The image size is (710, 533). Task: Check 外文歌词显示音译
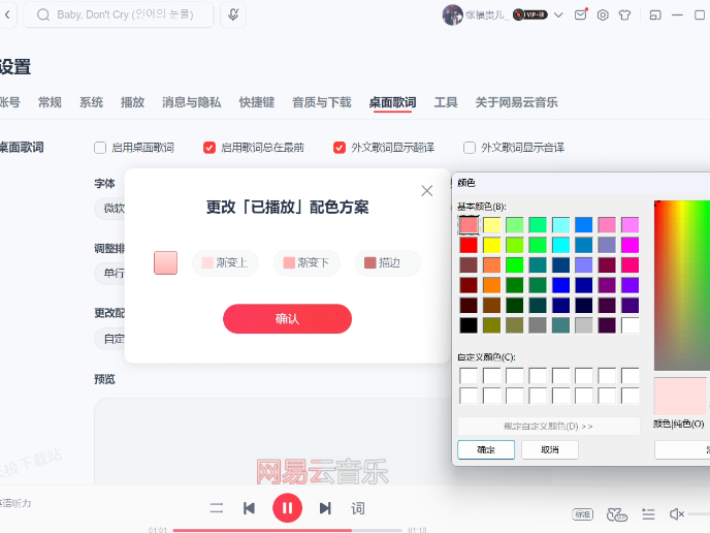470,148
